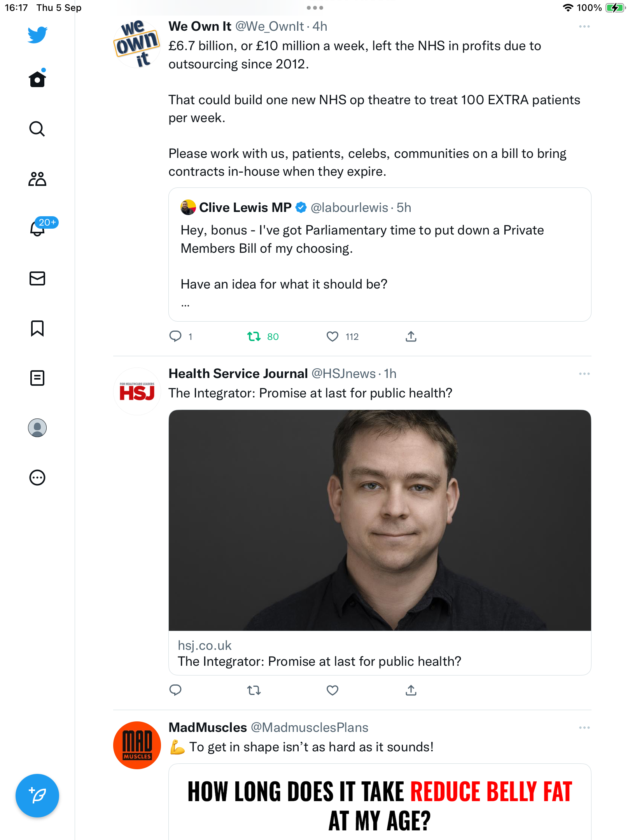Open the Bookmarks icon in sidebar

point(37,328)
